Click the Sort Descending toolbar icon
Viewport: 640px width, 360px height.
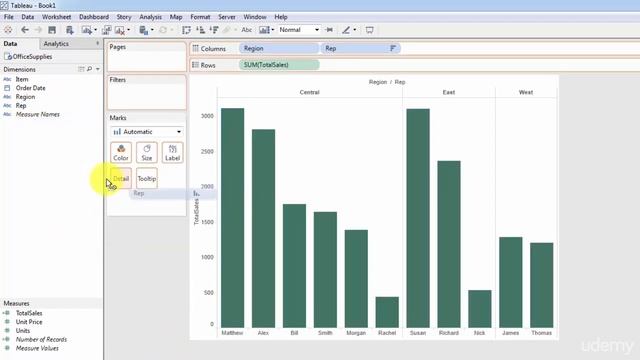click(x=213, y=30)
